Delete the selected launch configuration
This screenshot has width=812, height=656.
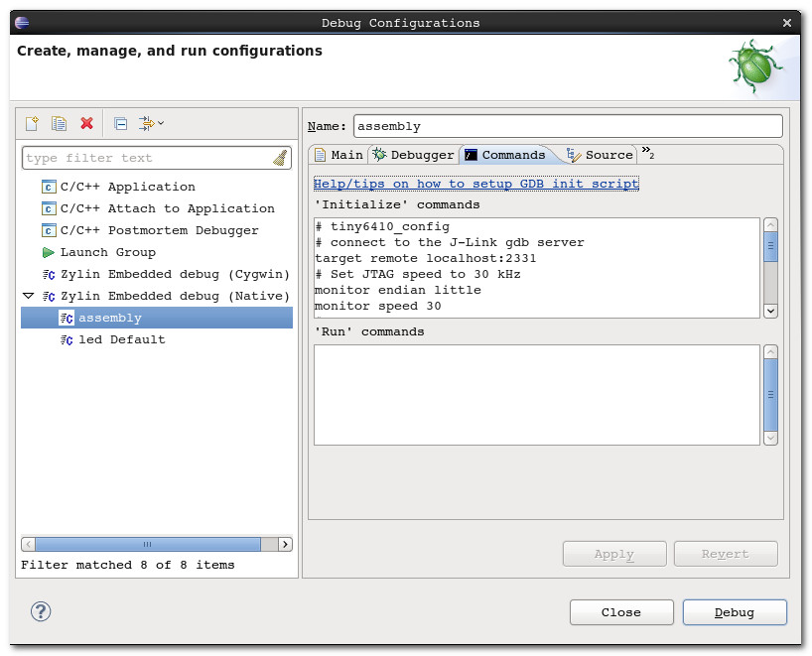click(x=86, y=123)
